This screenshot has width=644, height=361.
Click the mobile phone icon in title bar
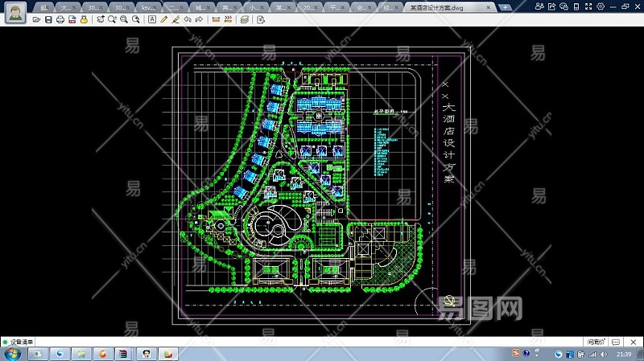[x=576, y=6]
